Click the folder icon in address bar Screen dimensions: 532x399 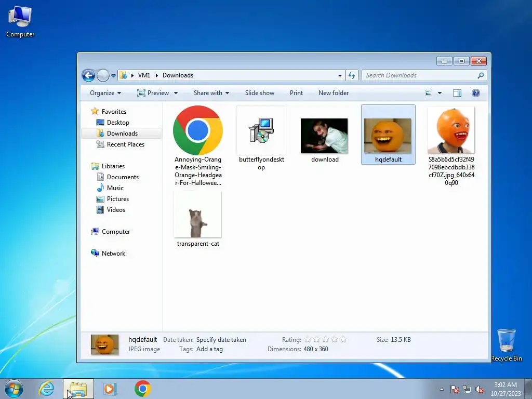click(x=124, y=75)
